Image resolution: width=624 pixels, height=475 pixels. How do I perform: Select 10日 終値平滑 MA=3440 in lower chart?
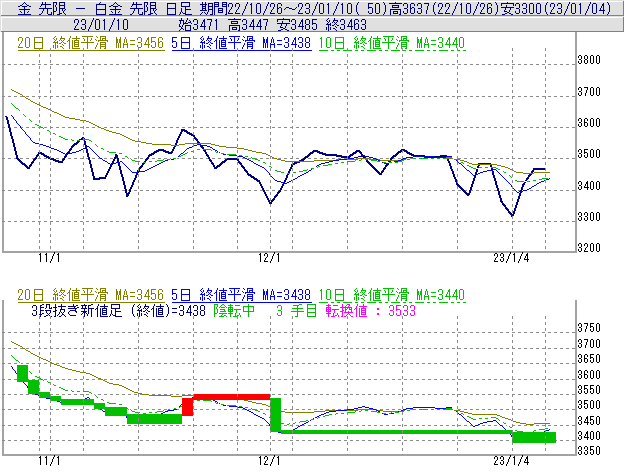[392, 295]
